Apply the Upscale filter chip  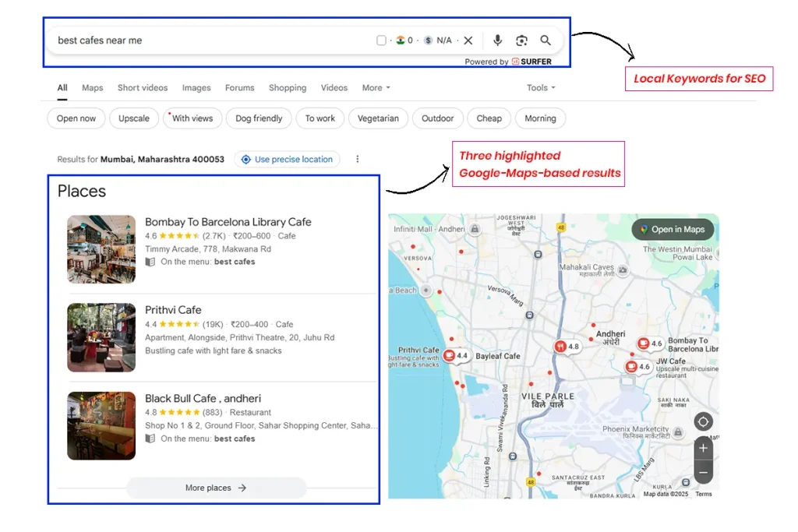(134, 118)
